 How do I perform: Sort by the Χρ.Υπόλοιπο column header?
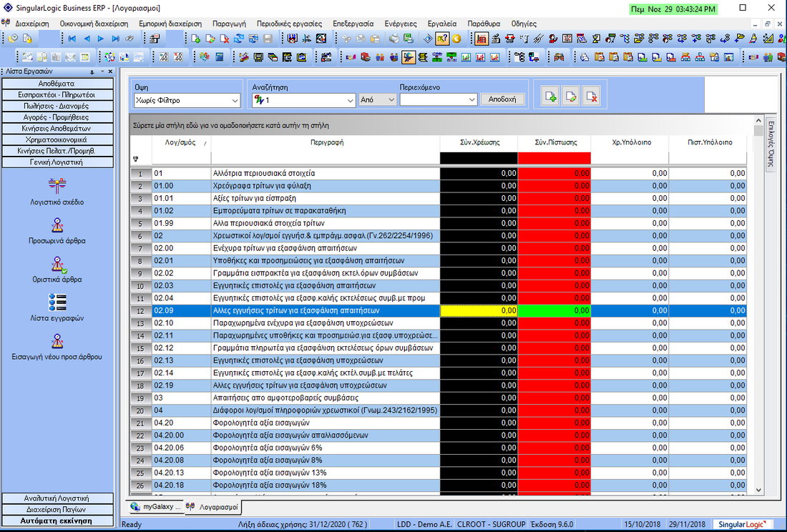coord(630,143)
